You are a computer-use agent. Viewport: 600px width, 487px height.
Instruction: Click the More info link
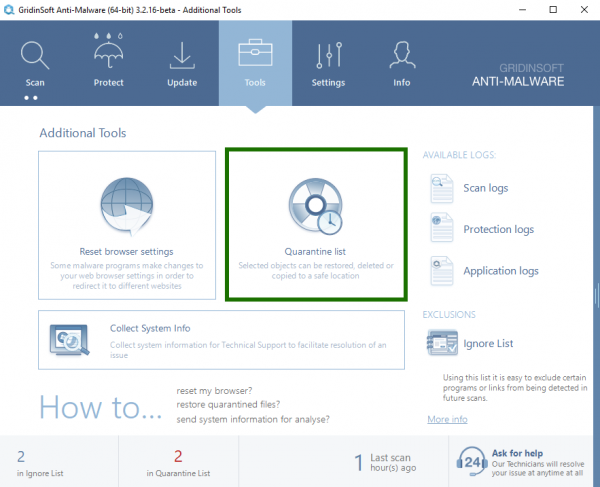(447, 419)
